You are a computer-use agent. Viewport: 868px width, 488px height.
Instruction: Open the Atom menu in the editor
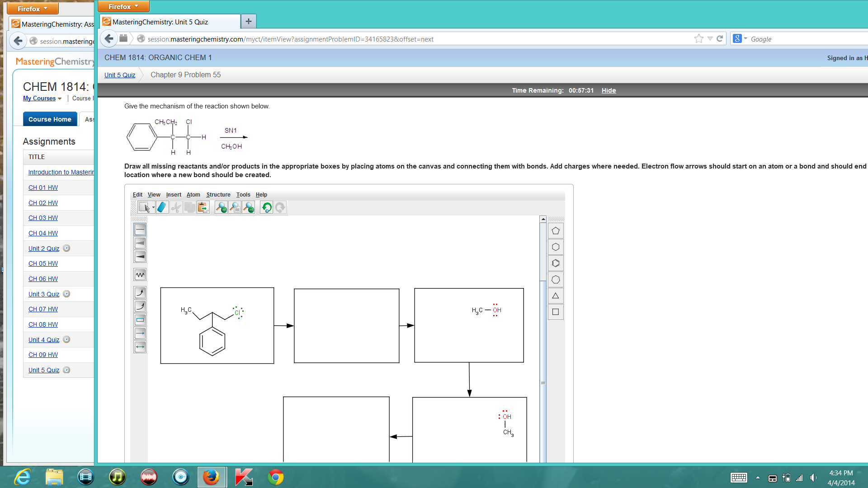(x=193, y=194)
